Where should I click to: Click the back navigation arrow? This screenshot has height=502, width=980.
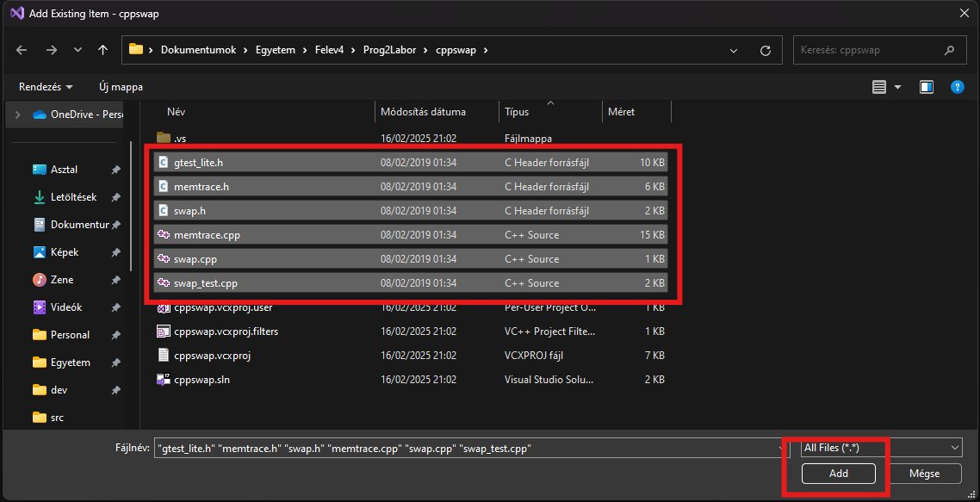coord(22,50)
